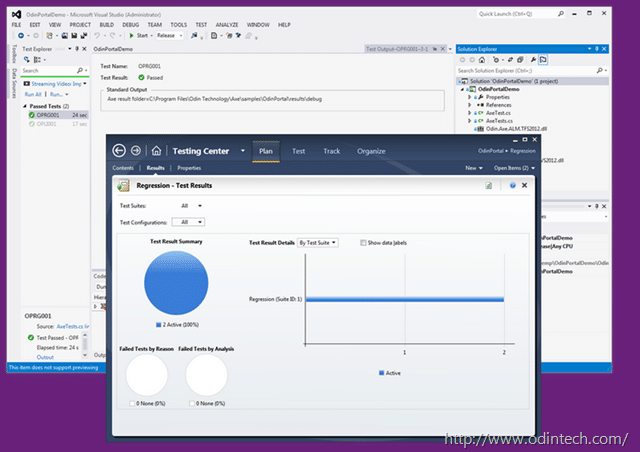Click the Save All icon in Visual Studio toolbar
The image size is (640, 452).
[x=84, y=36]
